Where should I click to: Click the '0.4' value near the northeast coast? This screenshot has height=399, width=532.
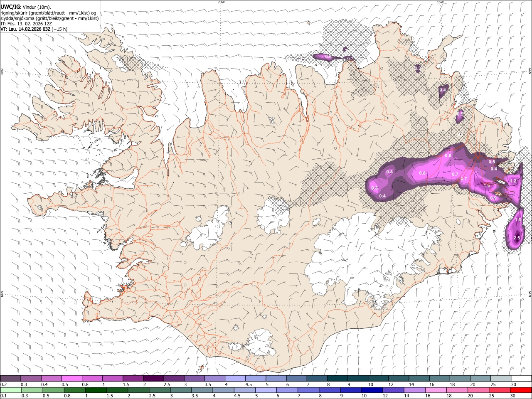point(443,90)
